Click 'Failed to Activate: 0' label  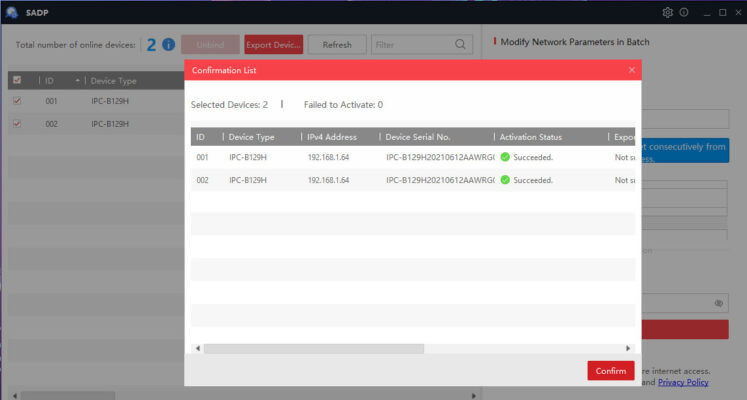pos(343,105)
